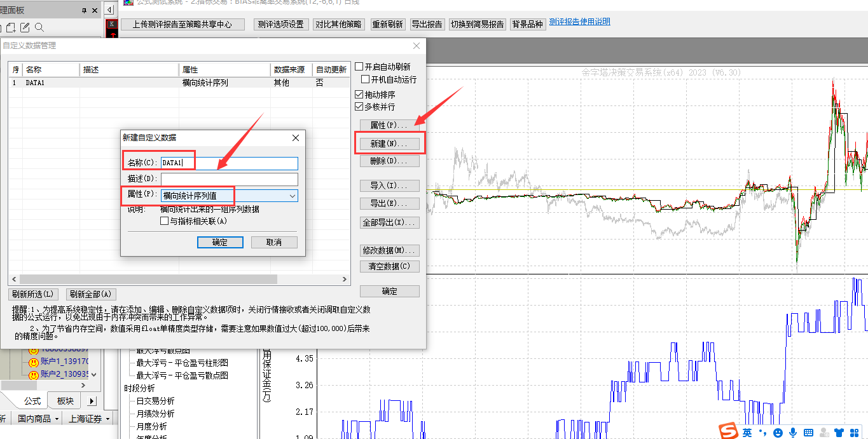Image resolution: width=868 pixels, height=439 pixels.
Task: Open the 测评报告使用说明 link
Action: click(579, 22)
